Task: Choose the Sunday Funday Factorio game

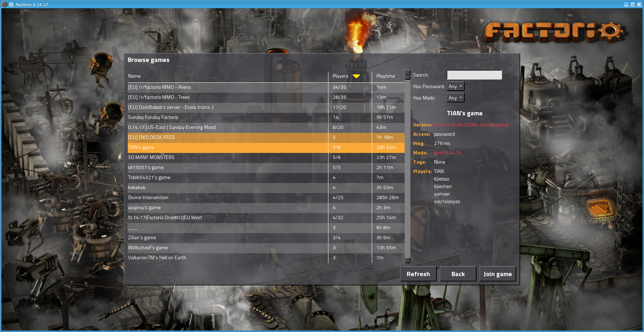Action: coord(153,117)
